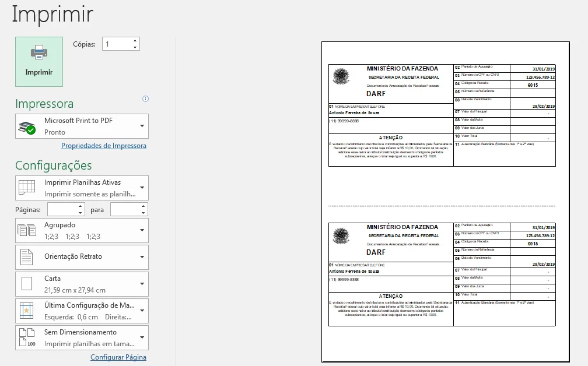Open the Microsoft Print to PDF printer dropdown
This screenshot has height=366, width=588.
[142, 126]
